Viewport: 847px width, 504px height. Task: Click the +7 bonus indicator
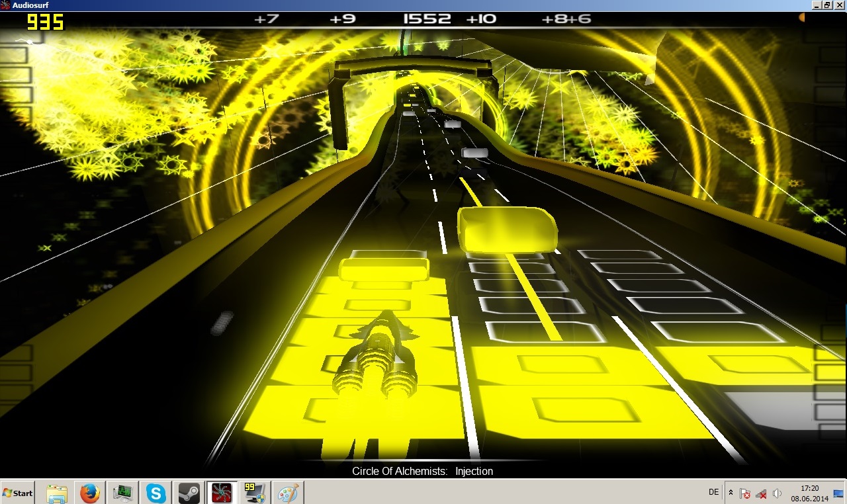(267, 19)
